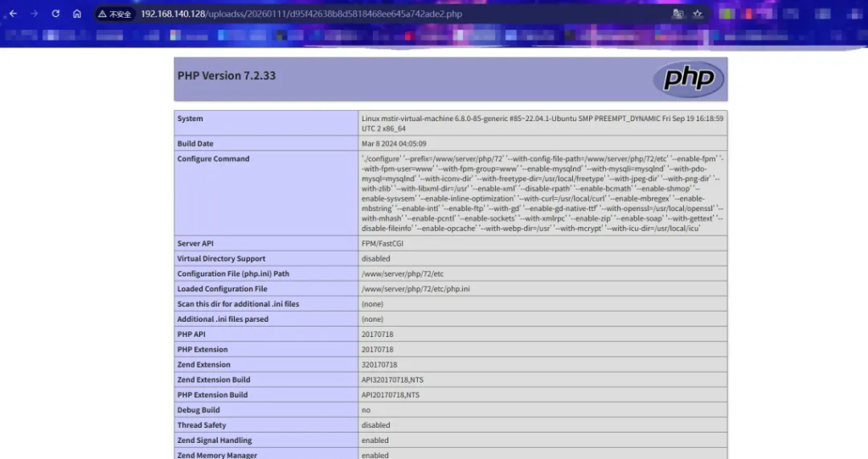Click the browser forward arrow

pyautogui.click(x=34, y=14)
